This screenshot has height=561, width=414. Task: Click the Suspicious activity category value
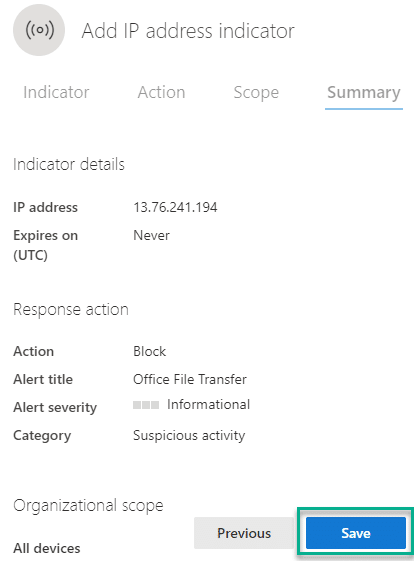click(189, 435)
